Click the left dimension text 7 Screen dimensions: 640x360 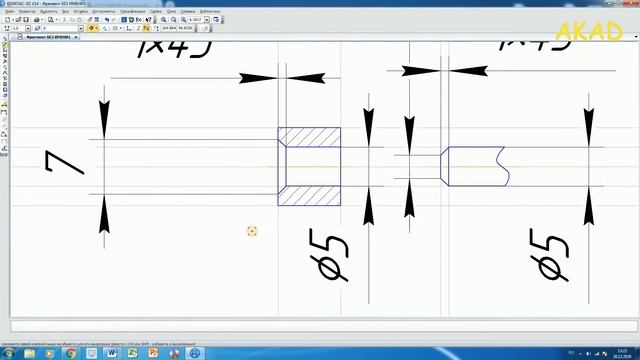pyautogui.click(x=64, y=162)
